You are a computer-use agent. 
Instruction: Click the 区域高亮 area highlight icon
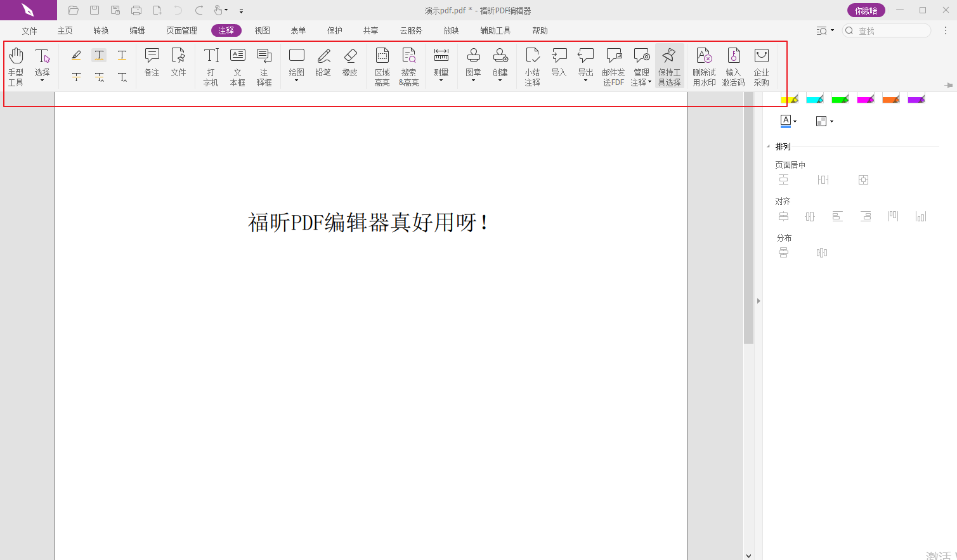(x=382, y=67)
